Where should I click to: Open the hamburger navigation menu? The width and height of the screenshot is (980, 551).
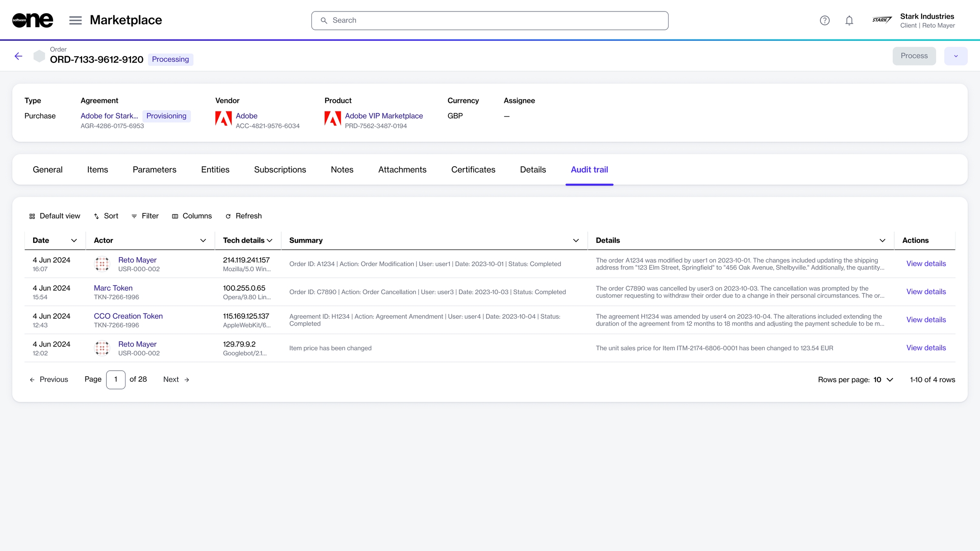75,20
